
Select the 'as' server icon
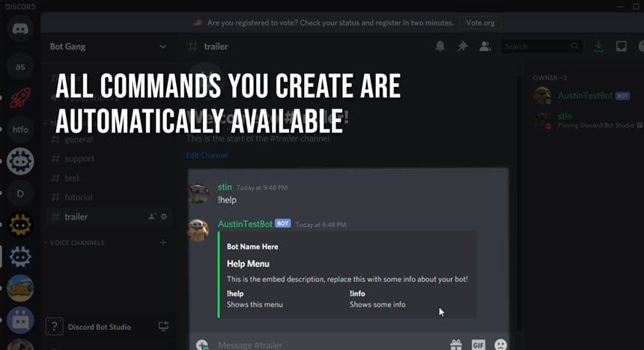click(x=20, y=67)
